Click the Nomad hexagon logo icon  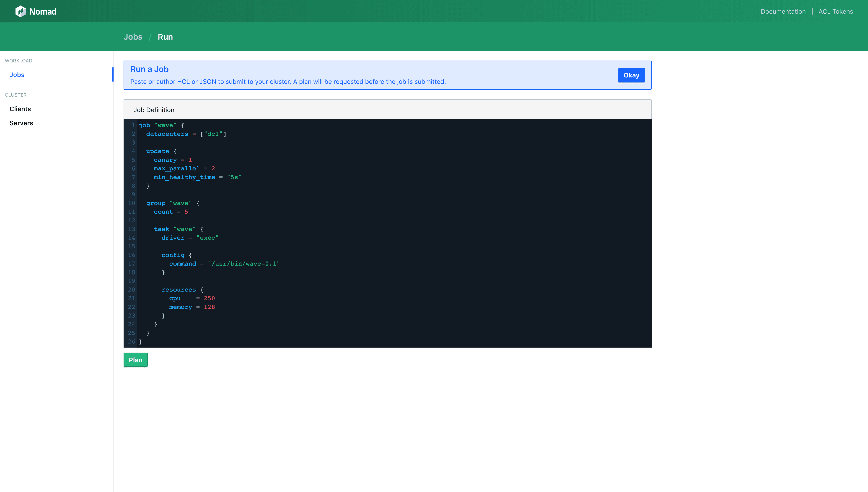(x=20, y=11)
